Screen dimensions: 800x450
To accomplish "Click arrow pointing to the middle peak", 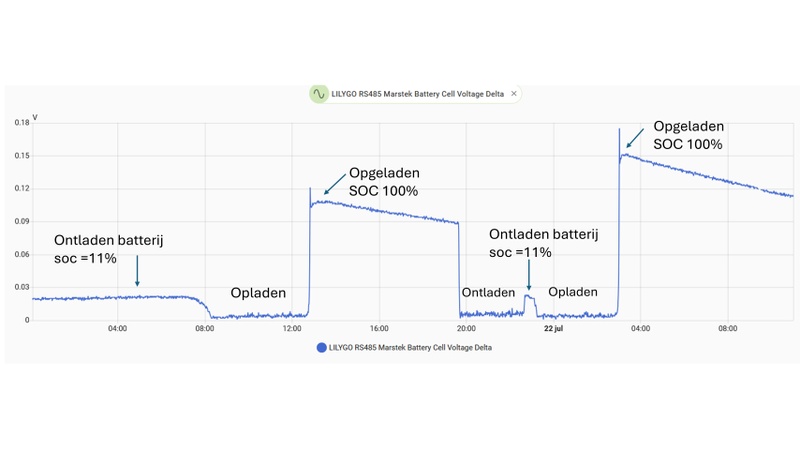I will tap(332, 186).
